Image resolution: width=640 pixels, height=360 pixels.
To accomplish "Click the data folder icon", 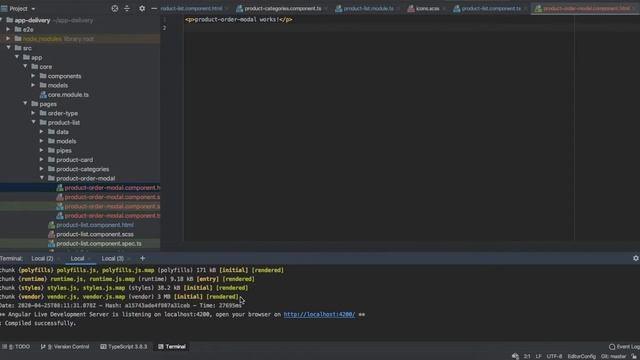I will click(x=51, y=132).
